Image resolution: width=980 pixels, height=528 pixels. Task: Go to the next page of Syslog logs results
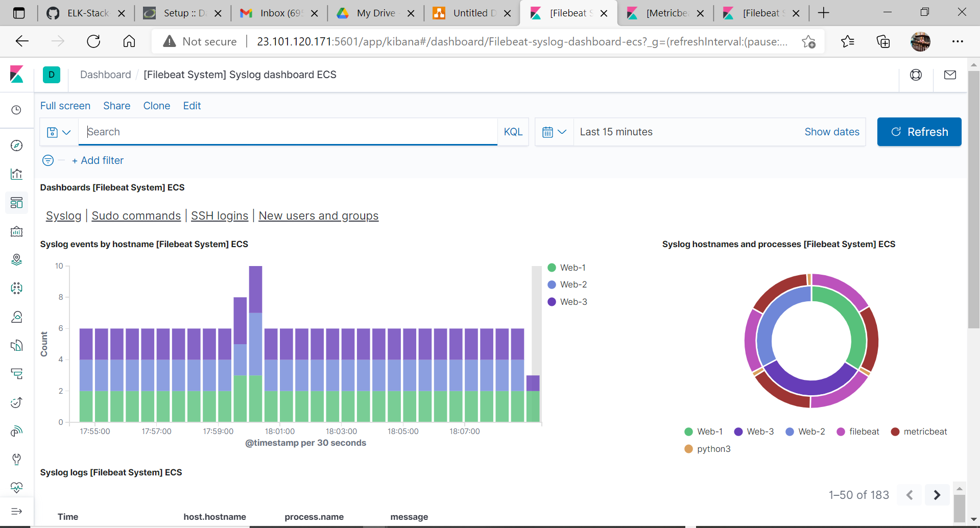pos(937,494)
